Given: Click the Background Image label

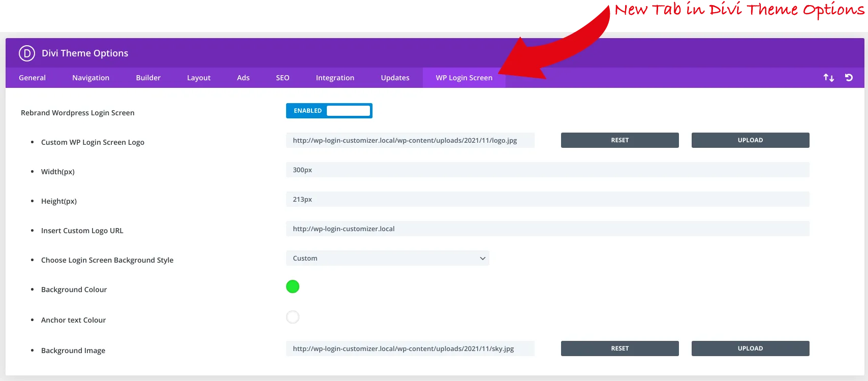Looking at the screenshot, I should (x=73, y=351).
